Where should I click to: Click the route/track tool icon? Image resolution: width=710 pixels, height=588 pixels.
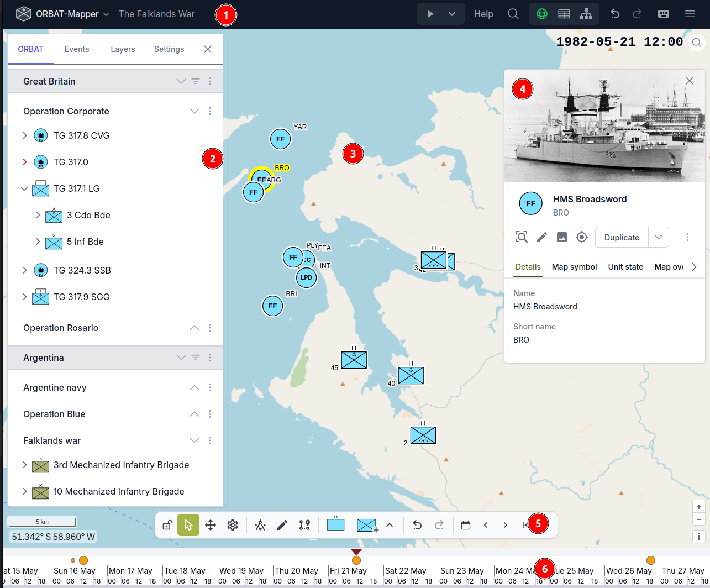tap(304, 525)
